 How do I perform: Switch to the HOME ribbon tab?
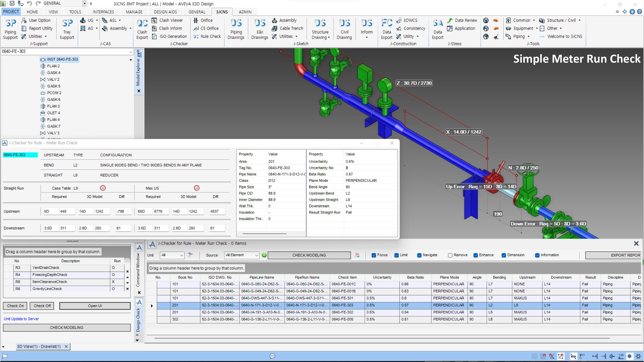tap(32, 12)
